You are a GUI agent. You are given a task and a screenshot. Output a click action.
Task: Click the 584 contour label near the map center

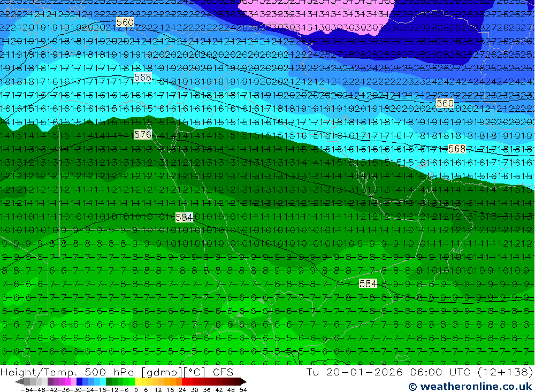click(x=184, y=217)
